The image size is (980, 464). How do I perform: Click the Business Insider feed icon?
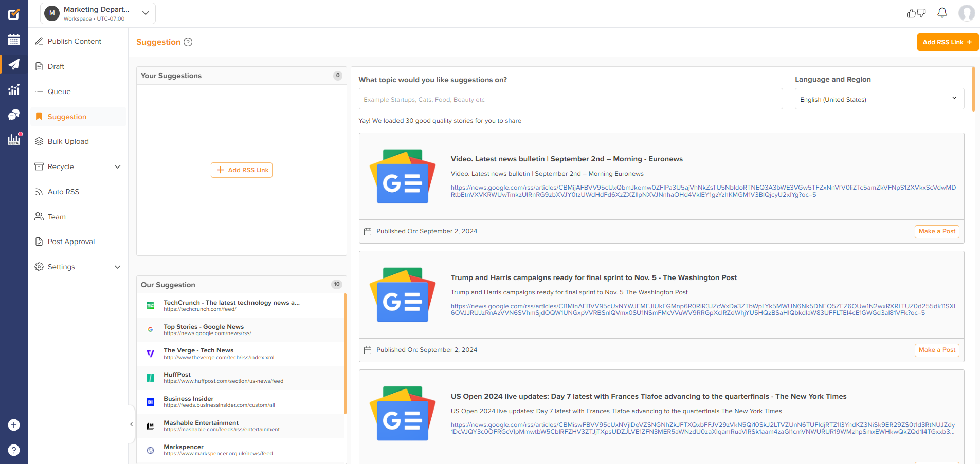click(150, 402)
